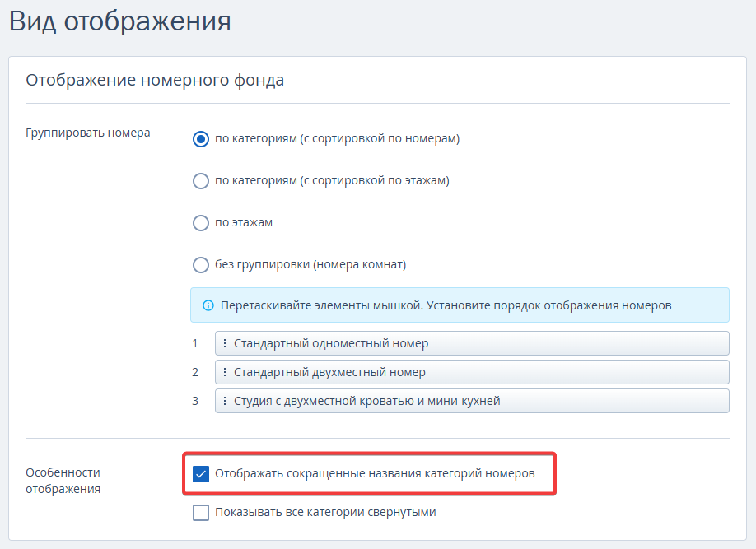Image resolution: width=756 pixels, height=549 pixels.
Task: Click the Стандартный одноместный номер row text
Action: tap(331, 343)
